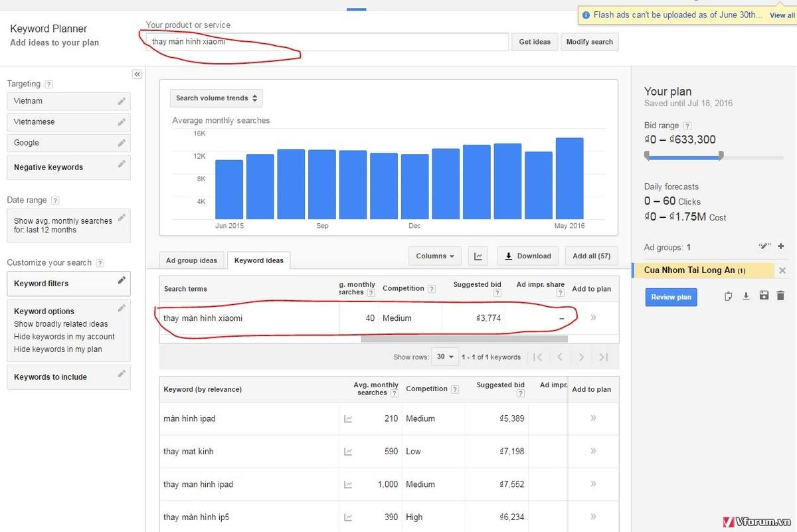Go to next page of keywords
Image resolution: width=797 pixels, height=532 pixels.
[581, 357]
